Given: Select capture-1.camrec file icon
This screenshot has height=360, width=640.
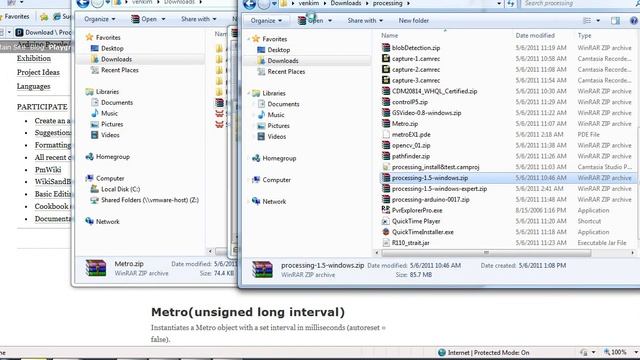Looking at the screenshot, I should [x=386, y=58].
